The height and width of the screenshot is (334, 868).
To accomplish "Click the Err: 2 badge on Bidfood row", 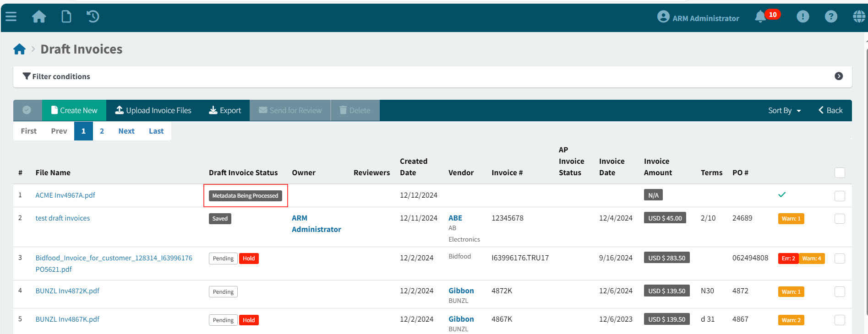I will pos(788,259).
